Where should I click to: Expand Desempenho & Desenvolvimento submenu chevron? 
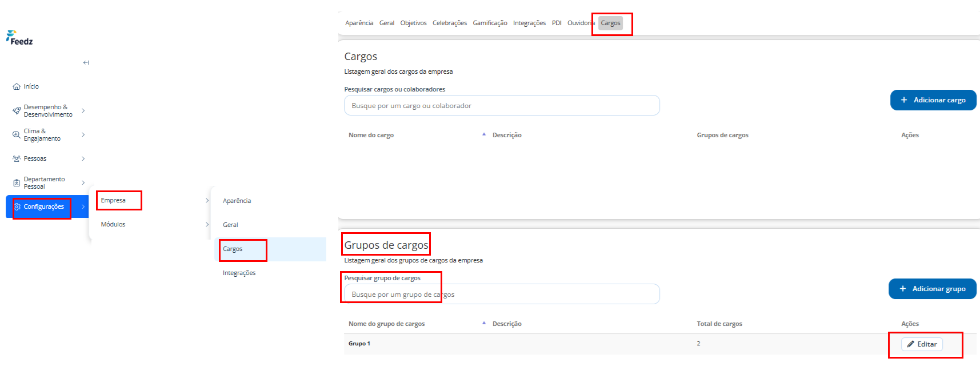point(83,111)
